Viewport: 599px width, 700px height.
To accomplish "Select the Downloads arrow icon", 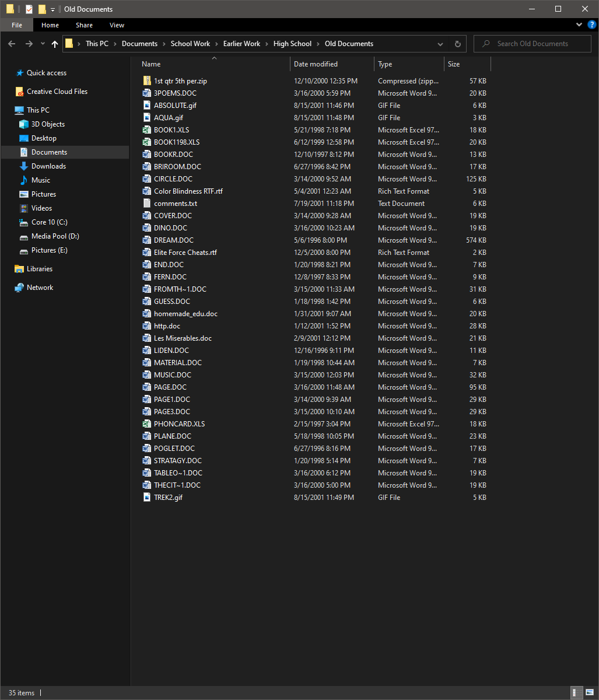I will 24,166.
